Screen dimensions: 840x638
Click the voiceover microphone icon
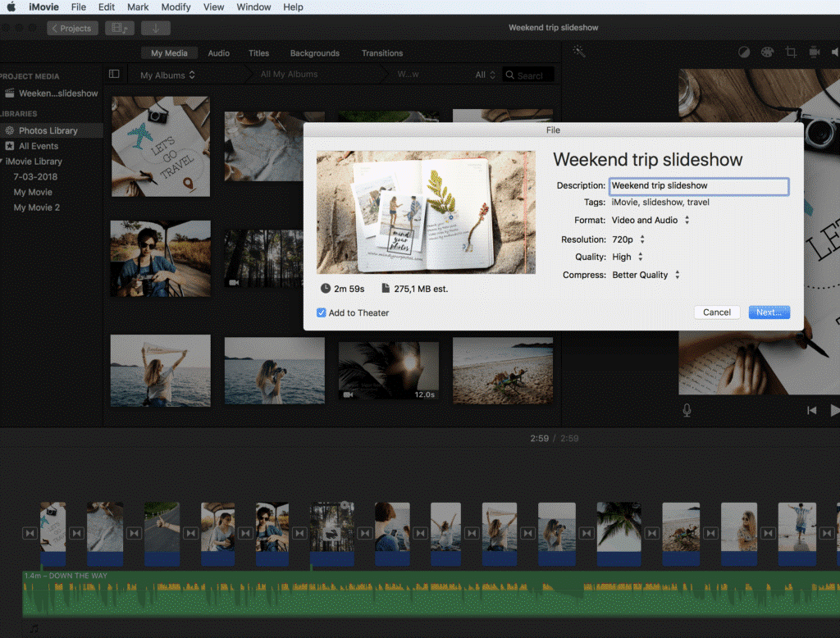(687, 410)
